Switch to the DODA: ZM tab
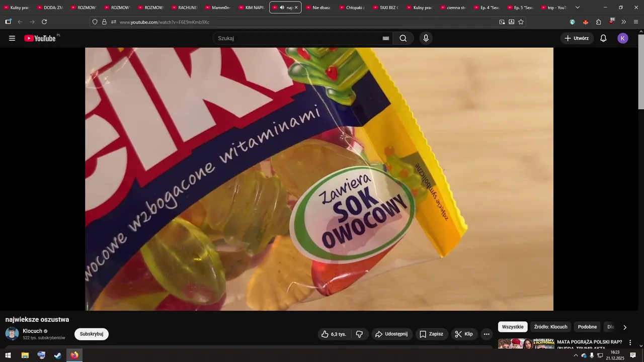This screenshot has width=644, height=362. tap(50, 8)
